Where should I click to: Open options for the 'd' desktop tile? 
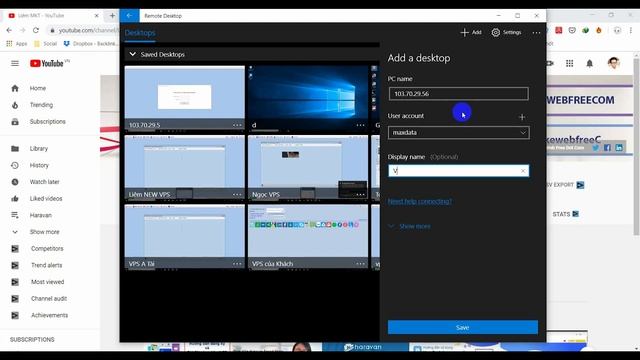click(x=360, y=125)
